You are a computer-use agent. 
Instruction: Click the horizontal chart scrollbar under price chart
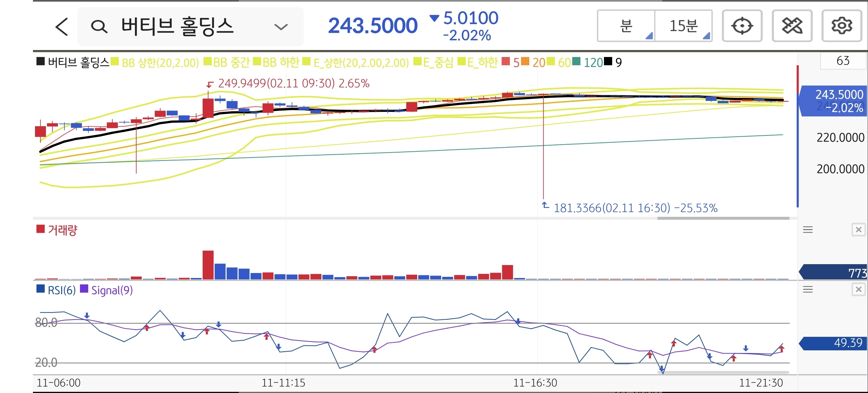(723, 218)
